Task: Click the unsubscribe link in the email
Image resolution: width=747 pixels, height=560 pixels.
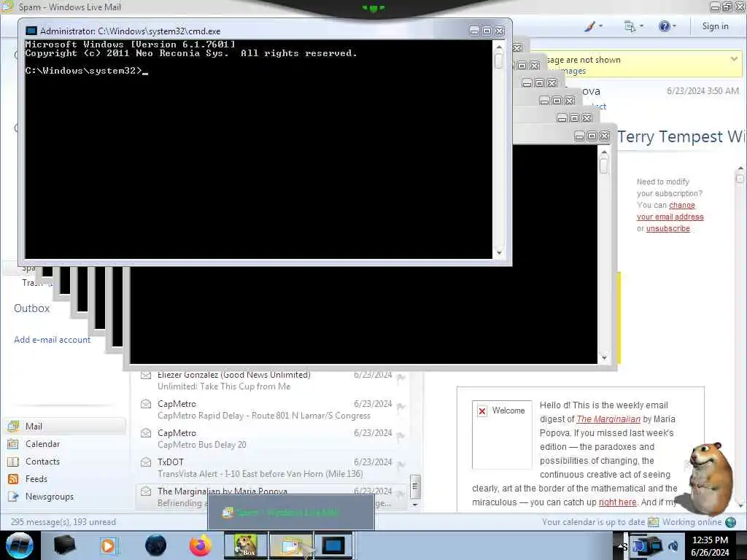Action: pos(668,228)
